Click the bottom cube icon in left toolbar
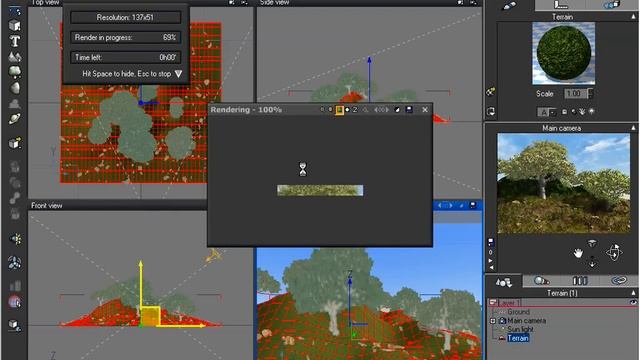The width and height of the screenshot is (640, 360). 15,325
